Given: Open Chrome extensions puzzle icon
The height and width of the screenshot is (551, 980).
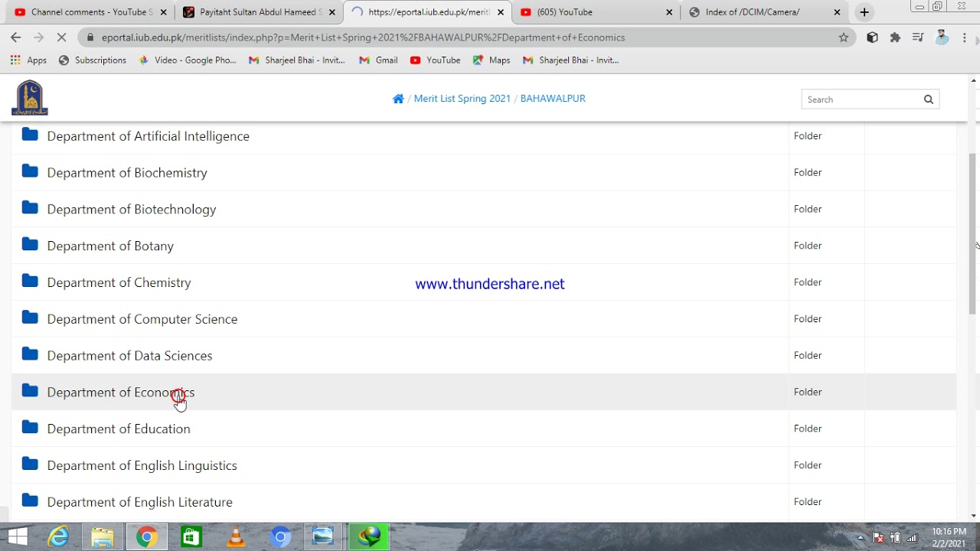Looking at the screenshot, I should coord(895,37).
